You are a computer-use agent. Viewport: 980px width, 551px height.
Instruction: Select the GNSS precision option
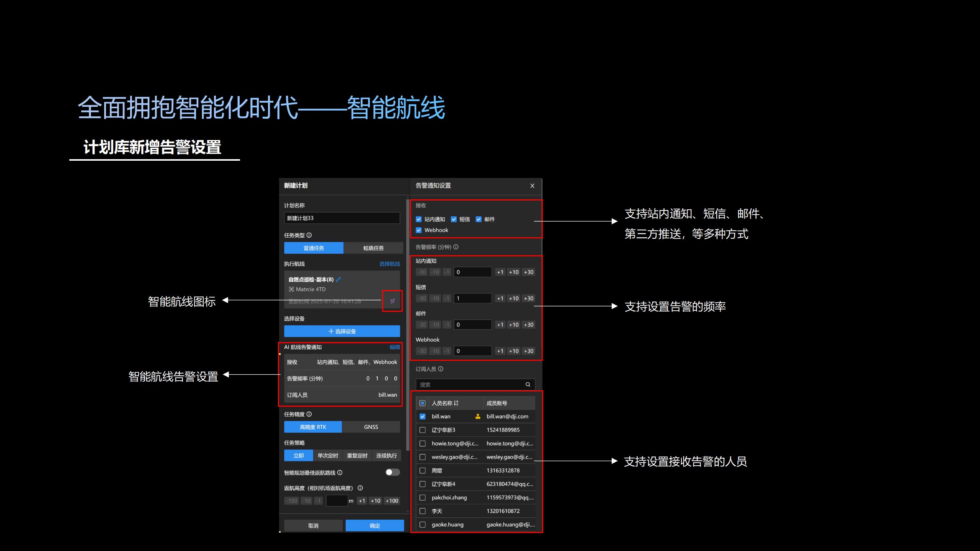click(x=371, y=427)
